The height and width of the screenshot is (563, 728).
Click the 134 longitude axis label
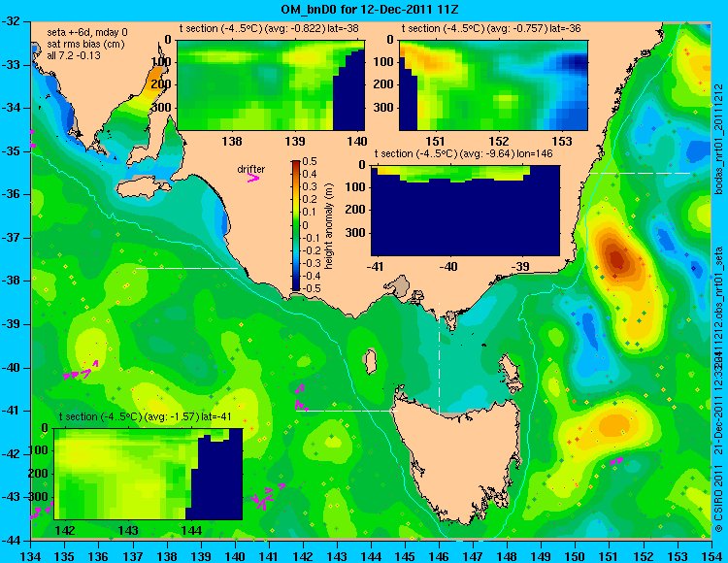pos(31,556)
